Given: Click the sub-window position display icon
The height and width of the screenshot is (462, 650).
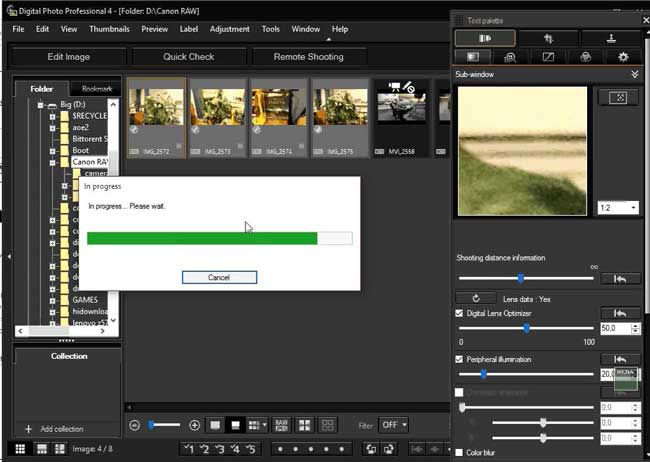Looking at the screenshot, I should pyautogui.click(x=618, y=98).
